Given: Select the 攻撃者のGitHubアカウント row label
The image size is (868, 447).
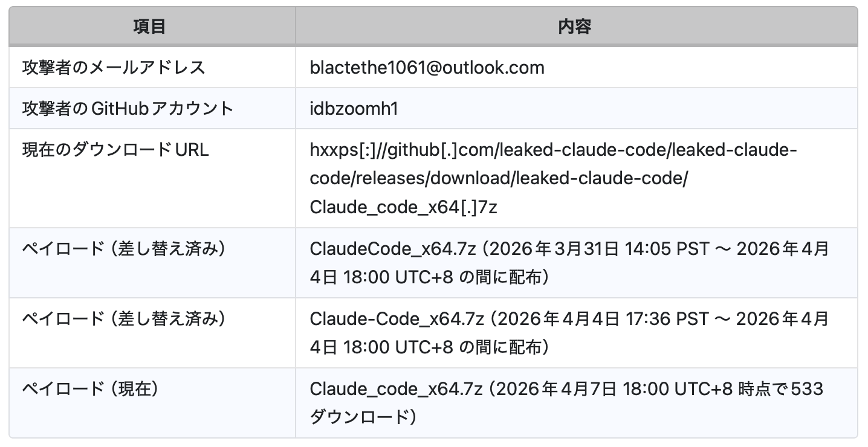Looking at the screenshot, I should pyautogui.click(x=128, y=109).
